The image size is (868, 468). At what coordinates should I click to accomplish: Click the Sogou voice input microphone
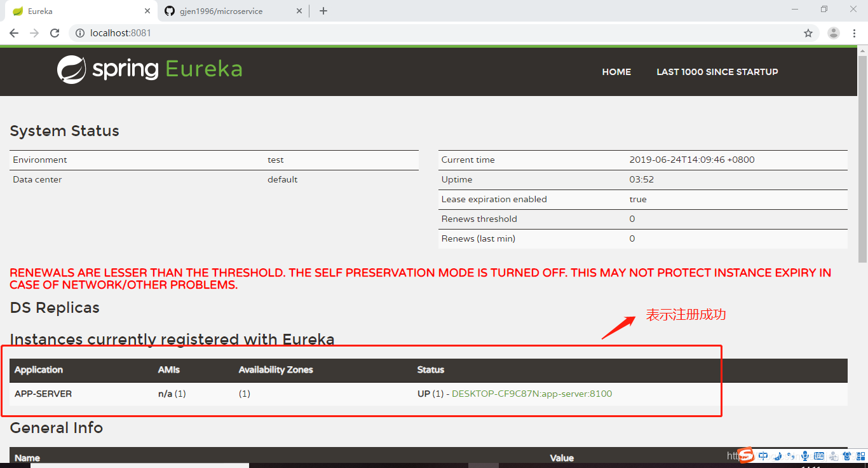tap(805, 456)
